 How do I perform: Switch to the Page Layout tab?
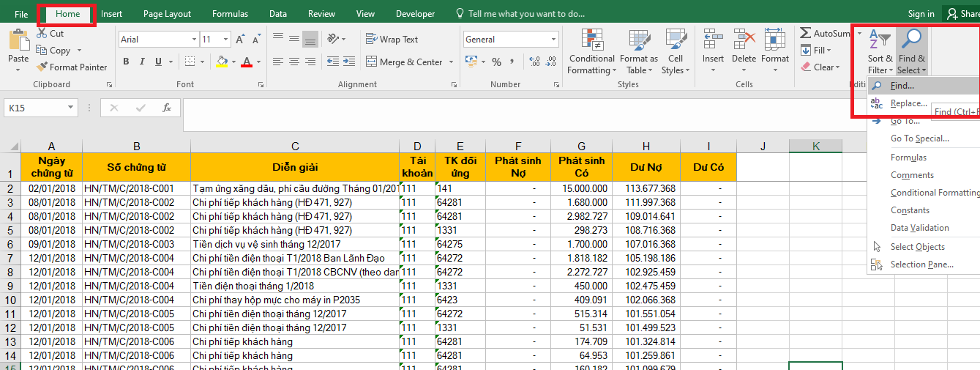coord(167,14)
